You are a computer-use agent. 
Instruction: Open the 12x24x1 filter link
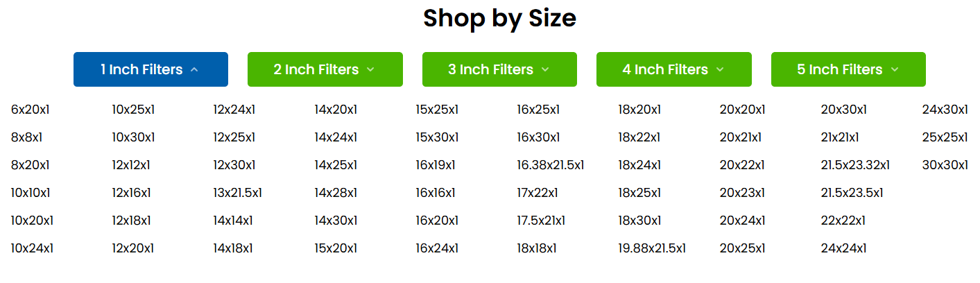[x=234, y=110]
